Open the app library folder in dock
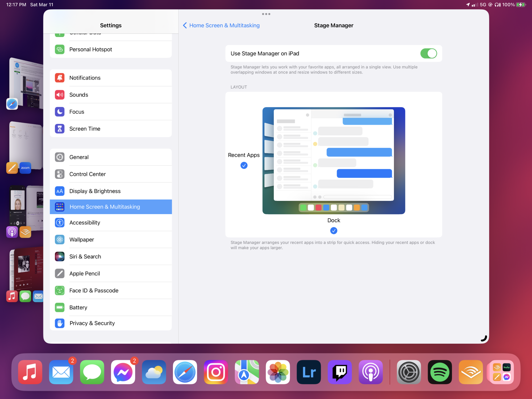 501,372
